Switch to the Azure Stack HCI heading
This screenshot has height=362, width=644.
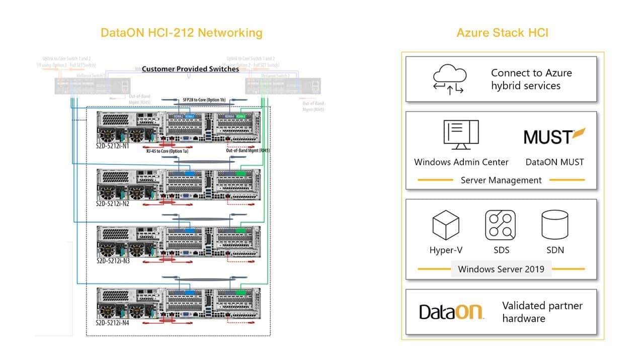[502, 33]
